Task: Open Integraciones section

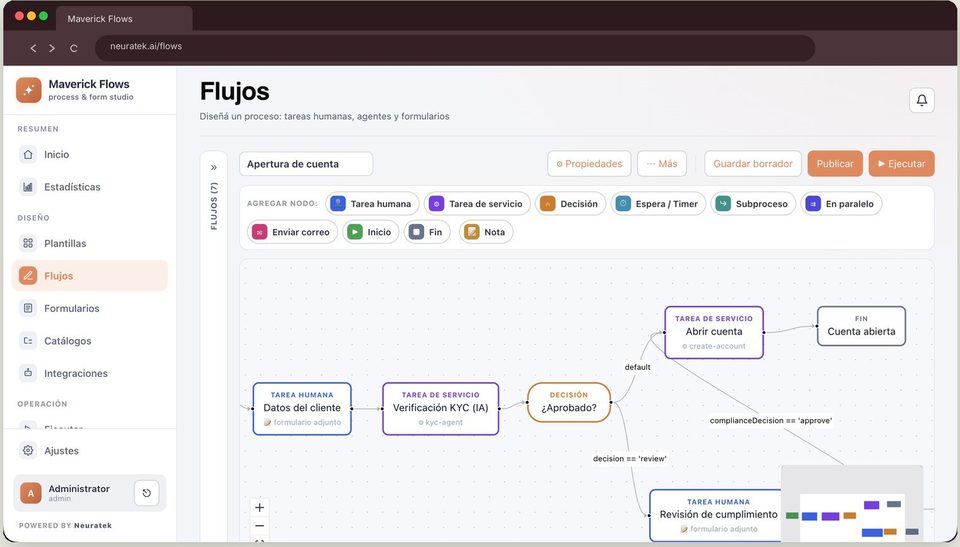Action: pos(89,373)
